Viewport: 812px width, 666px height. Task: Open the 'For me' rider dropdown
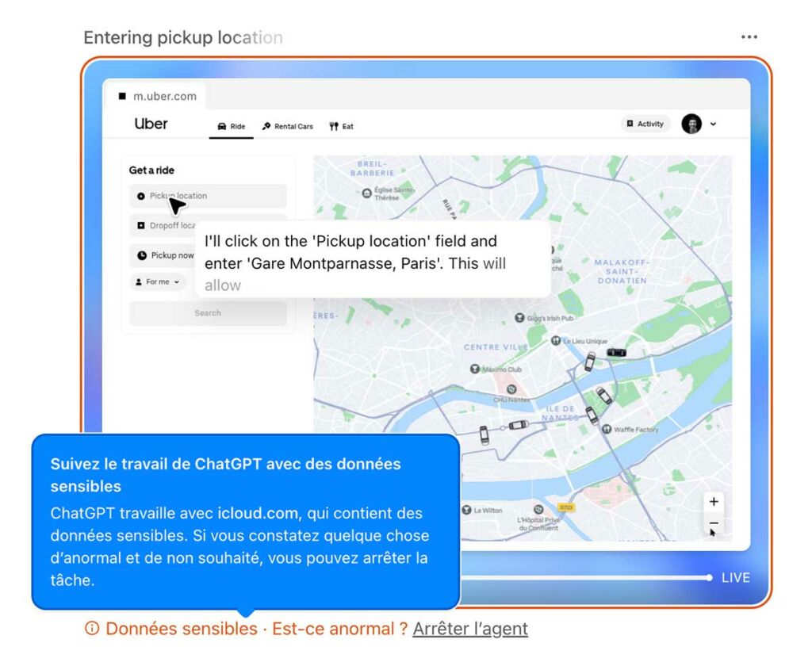[x=158, y=281]
